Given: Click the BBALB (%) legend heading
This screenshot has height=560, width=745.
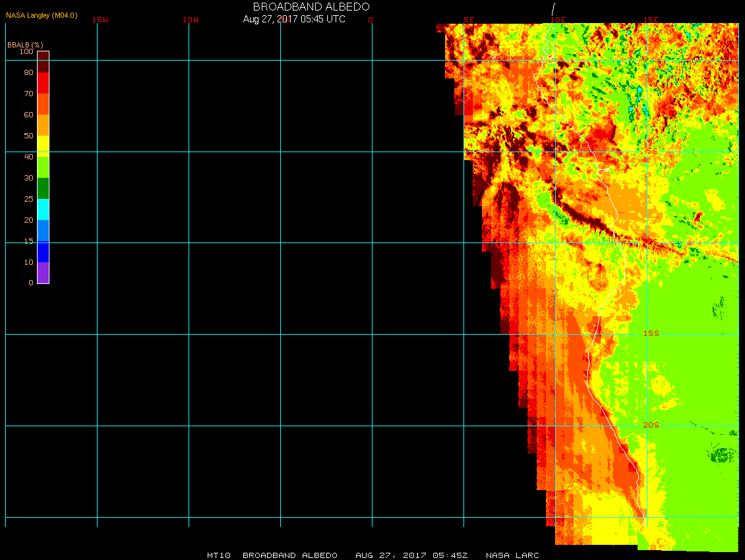Looking at the screenshot, I should pos(25,44).
